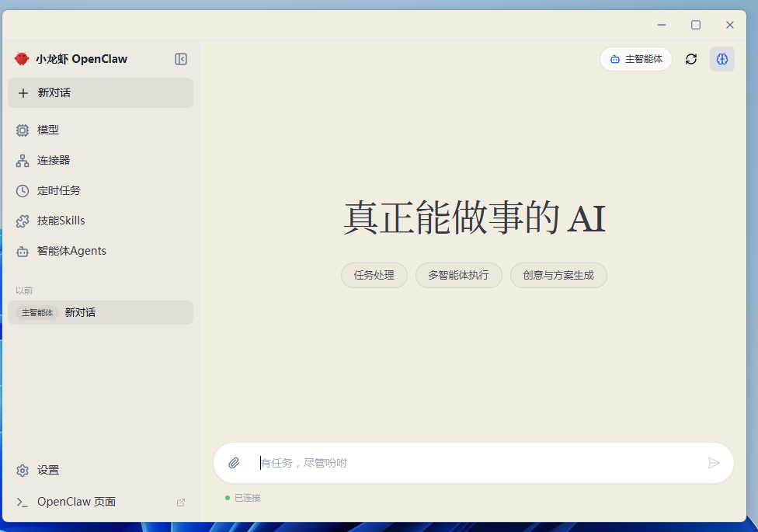Open 设置 via the gear icon
The height and width of the screenshot is (532, 758).
[23, 470]
